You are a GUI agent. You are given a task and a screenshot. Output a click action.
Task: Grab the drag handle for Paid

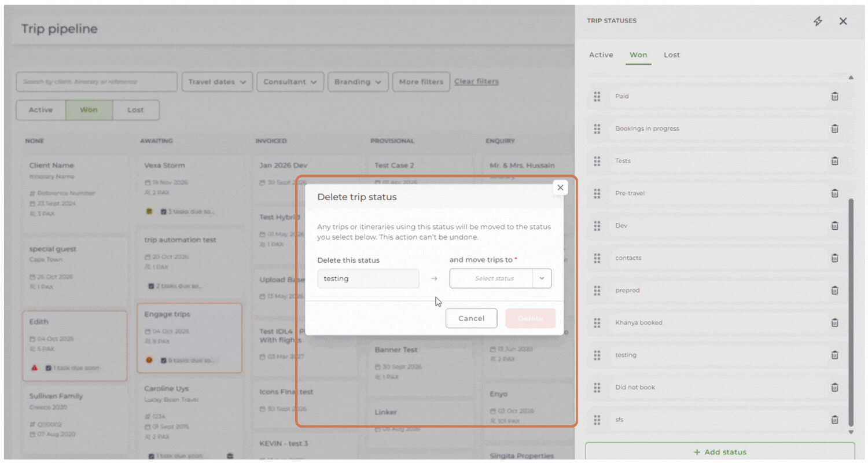(x=597, y=97)
